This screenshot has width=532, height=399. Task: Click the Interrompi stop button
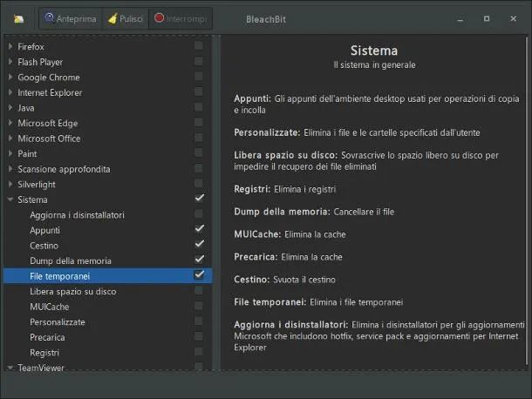181,18
